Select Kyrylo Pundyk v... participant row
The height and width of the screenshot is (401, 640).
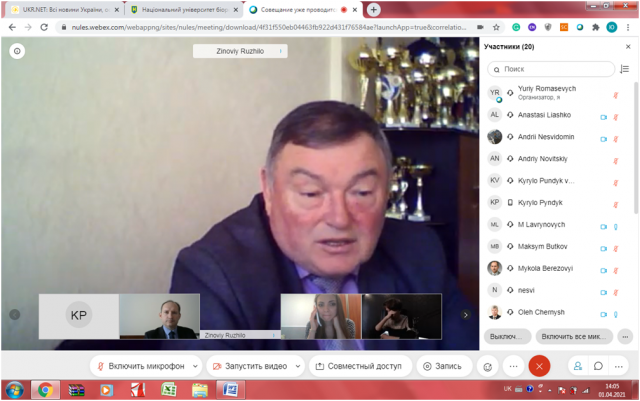(557, 180)
